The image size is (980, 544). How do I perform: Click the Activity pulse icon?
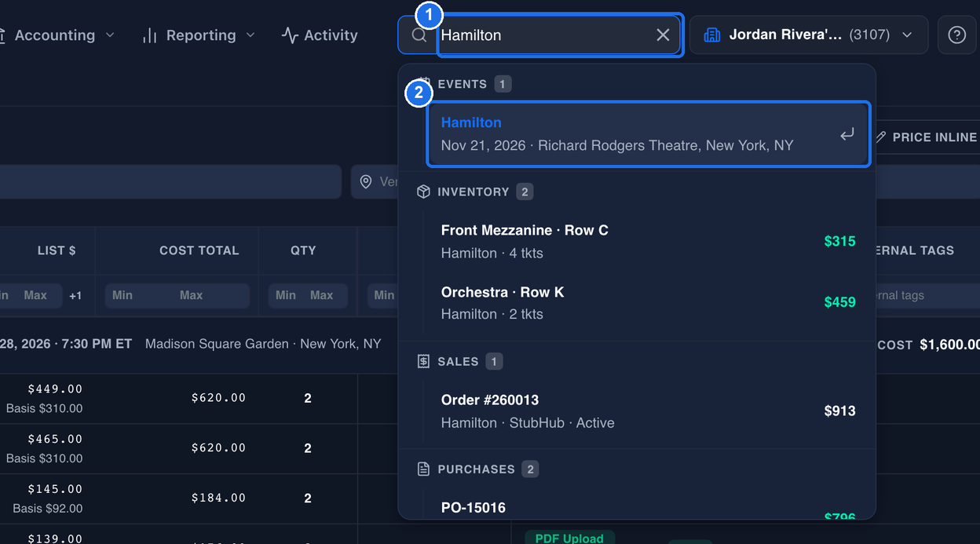(290, 35)
